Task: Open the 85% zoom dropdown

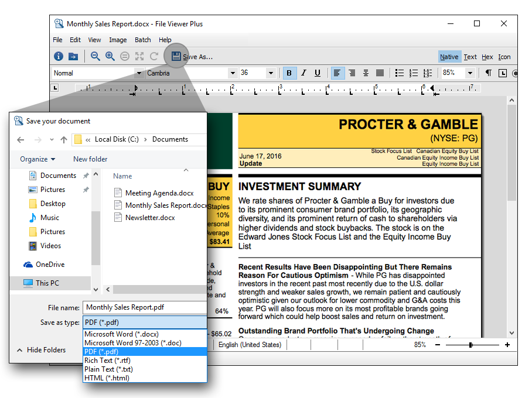Action: click(470, 73)
